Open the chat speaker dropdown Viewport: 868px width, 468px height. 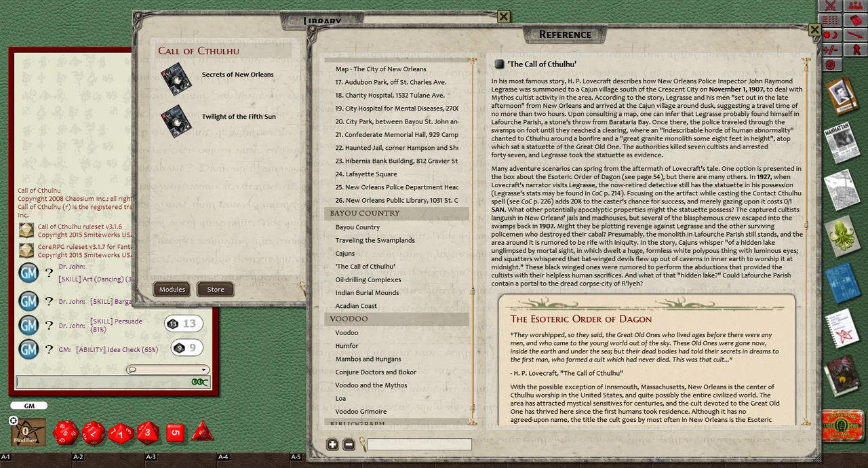[167, 370]
